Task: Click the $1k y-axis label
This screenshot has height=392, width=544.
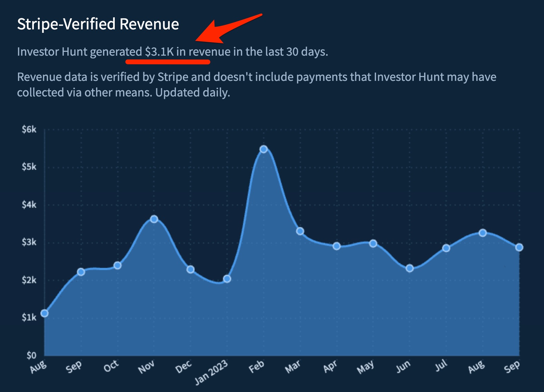Action: [x=29, y=317]
